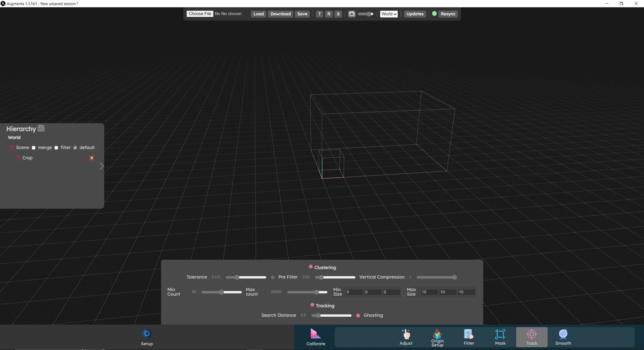Switch to the Filter tab

click(468, 337)
